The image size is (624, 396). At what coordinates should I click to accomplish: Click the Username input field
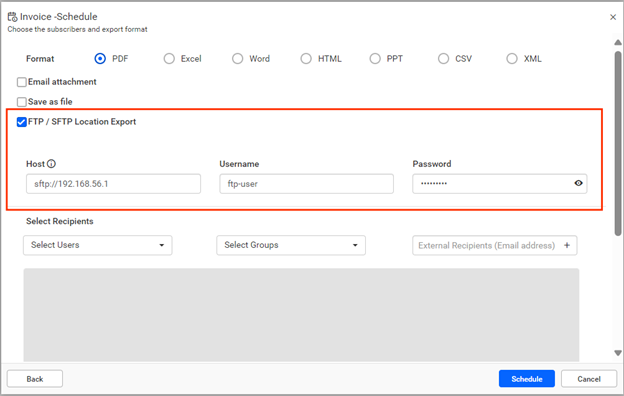306,184
